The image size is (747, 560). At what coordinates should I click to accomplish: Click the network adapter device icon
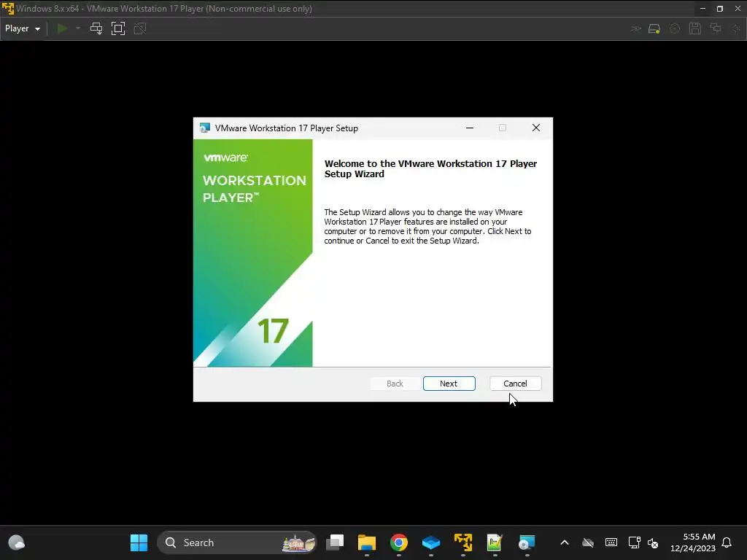pos(716,28)
